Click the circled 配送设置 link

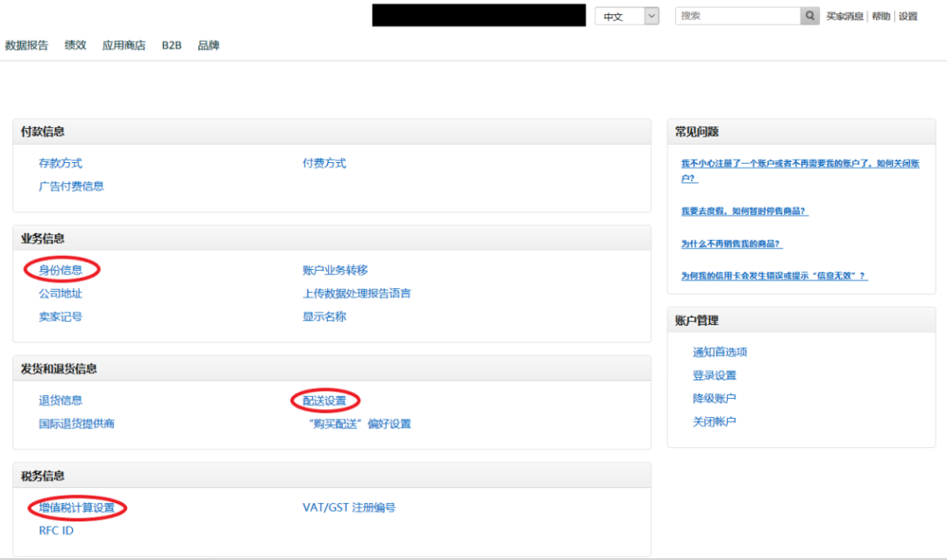coord(324,400)
